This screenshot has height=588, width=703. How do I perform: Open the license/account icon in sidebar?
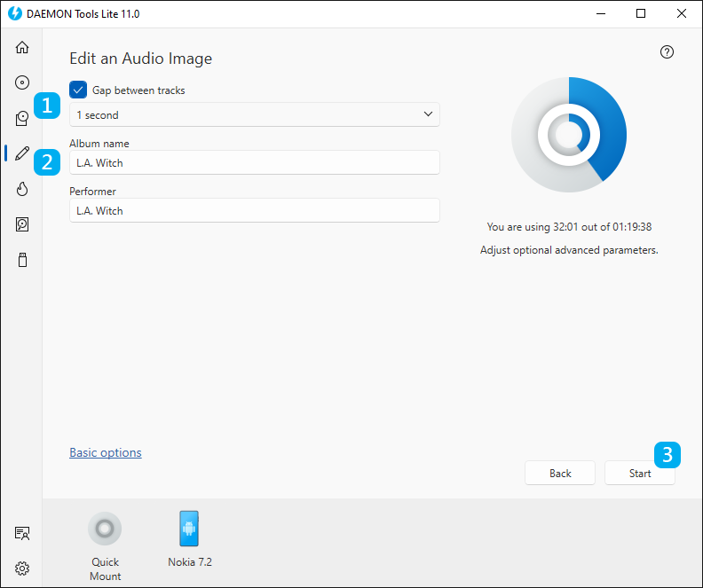click(22, 533)
